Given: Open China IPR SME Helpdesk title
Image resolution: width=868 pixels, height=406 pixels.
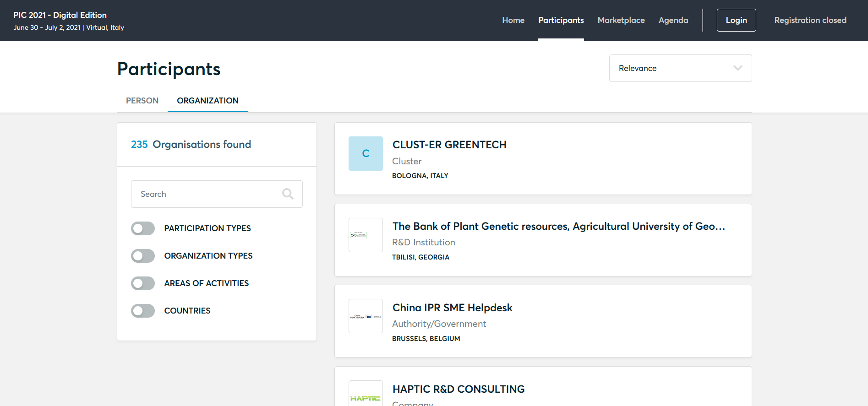Looking at the screenshot, I should [x=452, y=308].
